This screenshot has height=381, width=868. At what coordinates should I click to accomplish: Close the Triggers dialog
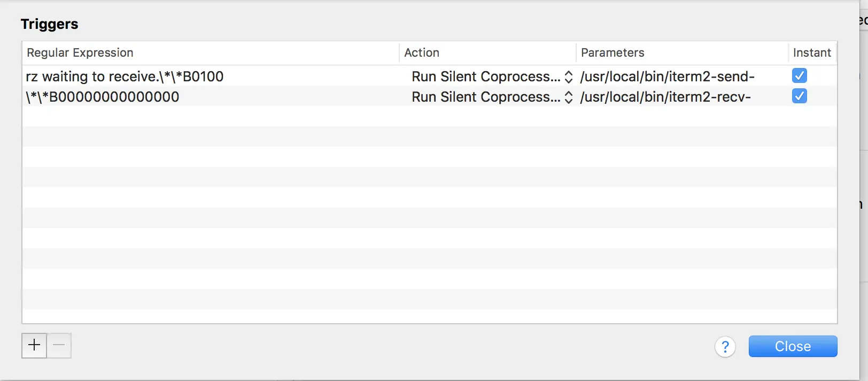click(793, 346)
